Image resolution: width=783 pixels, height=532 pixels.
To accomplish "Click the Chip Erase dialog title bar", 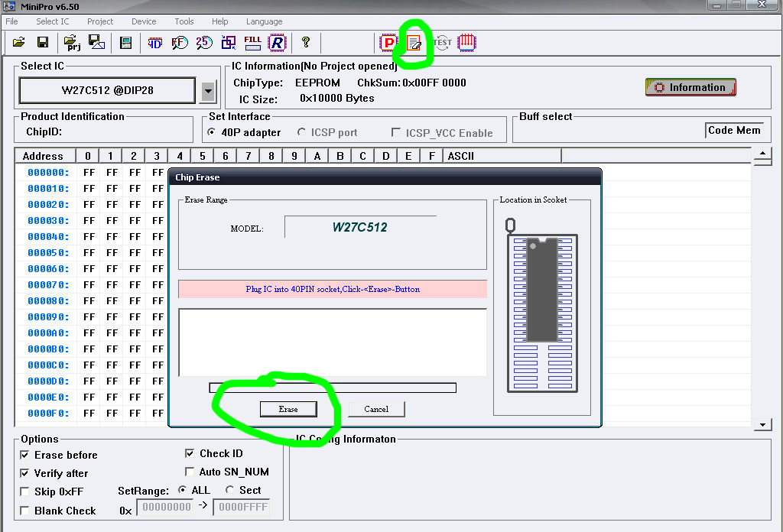I will [385, 177].
